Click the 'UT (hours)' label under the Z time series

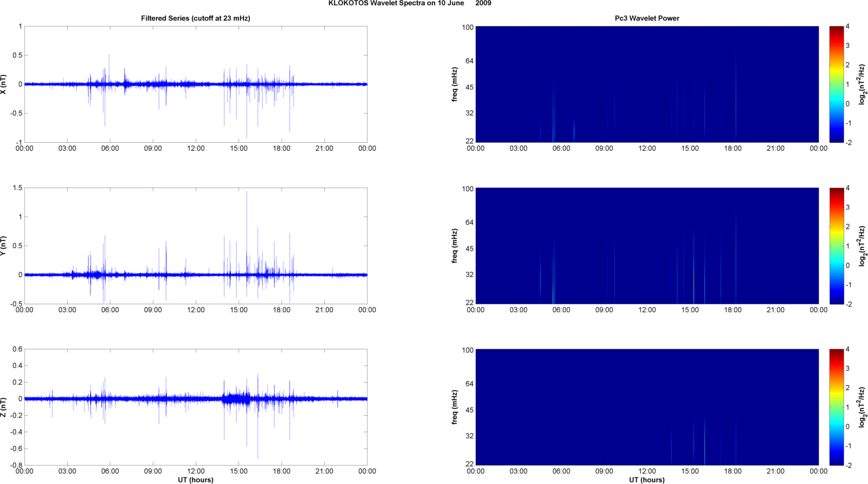coord(196,480)
